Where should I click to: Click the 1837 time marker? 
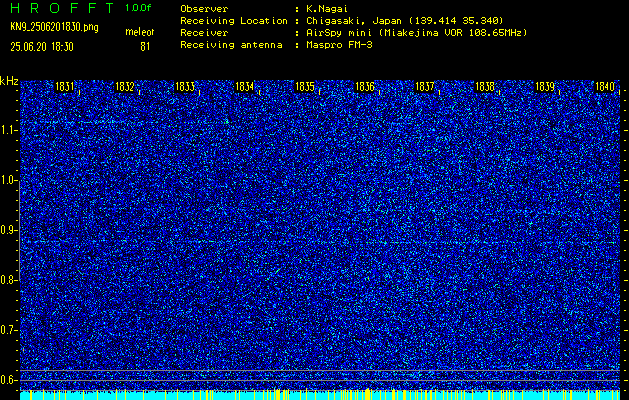(424, 86)
